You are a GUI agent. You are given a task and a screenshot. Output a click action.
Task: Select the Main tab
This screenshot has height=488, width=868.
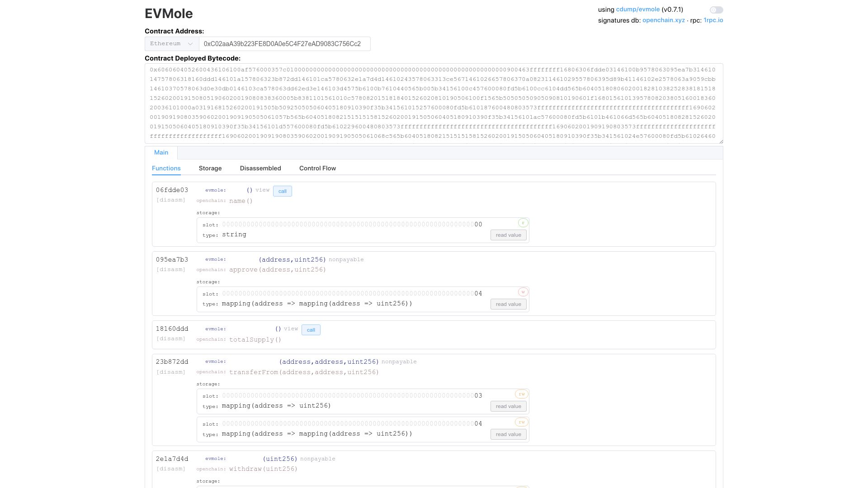click(161, 153)
